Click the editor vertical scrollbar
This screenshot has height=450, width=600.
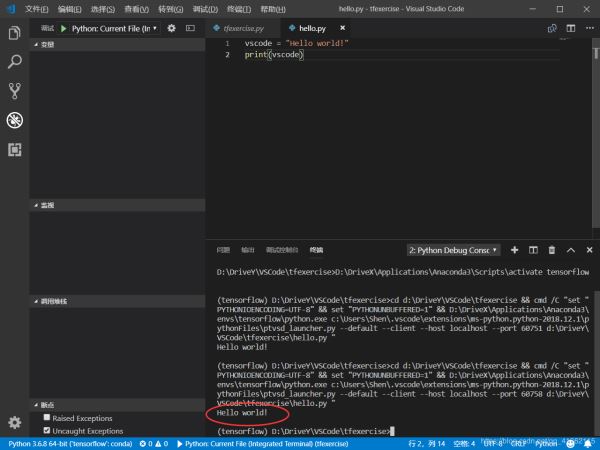tap(596, 134)
